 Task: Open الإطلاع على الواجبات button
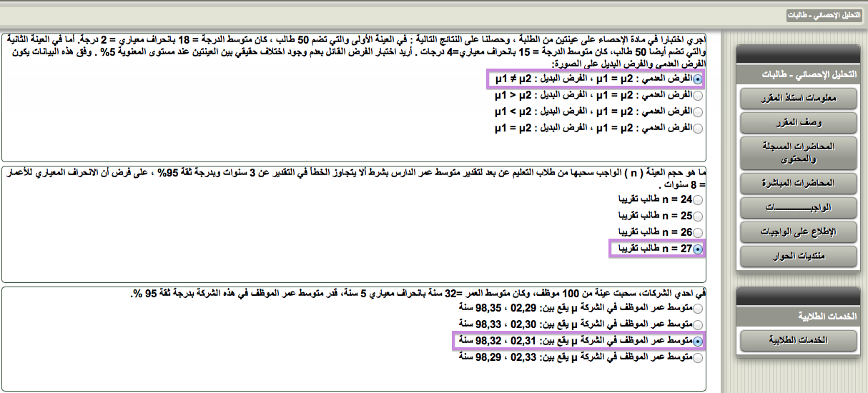click(x=798, y=232)
